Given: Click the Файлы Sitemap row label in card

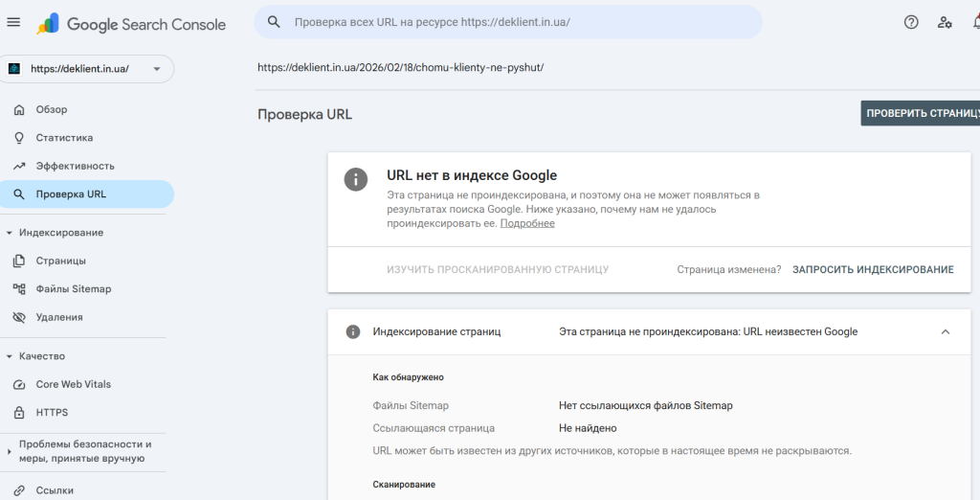Looking at the screenshot, I should (x=411, y=405).
